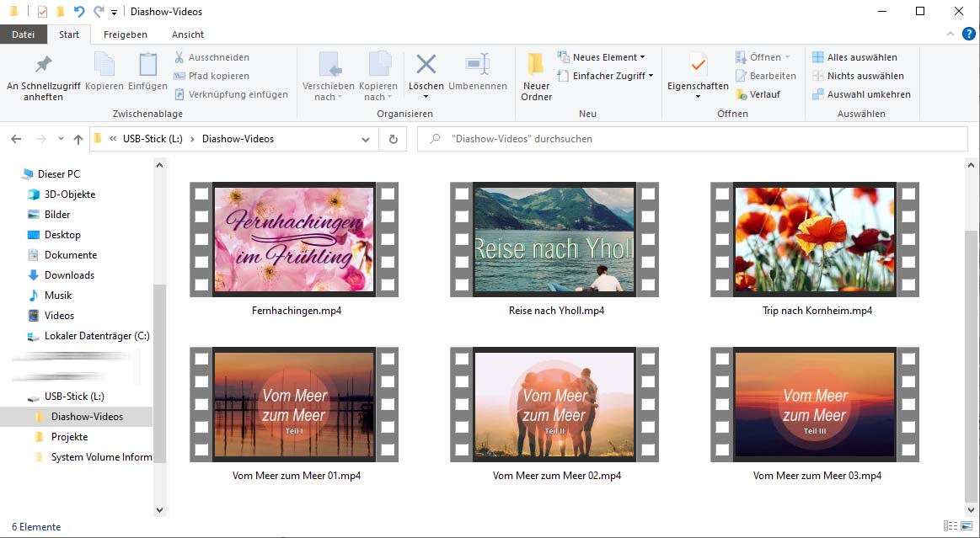Click the Pin to Schnellzugriff icon
Image resolution: width=980 pixels, height=538 pixels.
point(43,66)
